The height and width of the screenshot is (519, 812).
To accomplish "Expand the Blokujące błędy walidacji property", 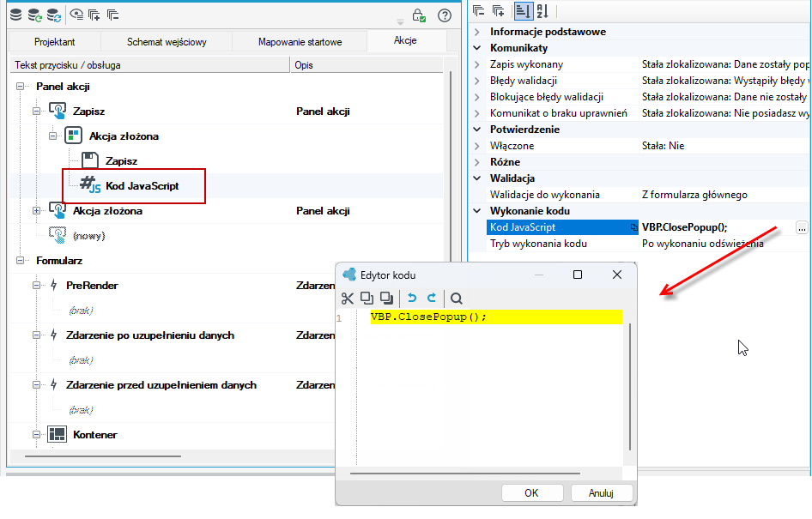I will point(477,97).
